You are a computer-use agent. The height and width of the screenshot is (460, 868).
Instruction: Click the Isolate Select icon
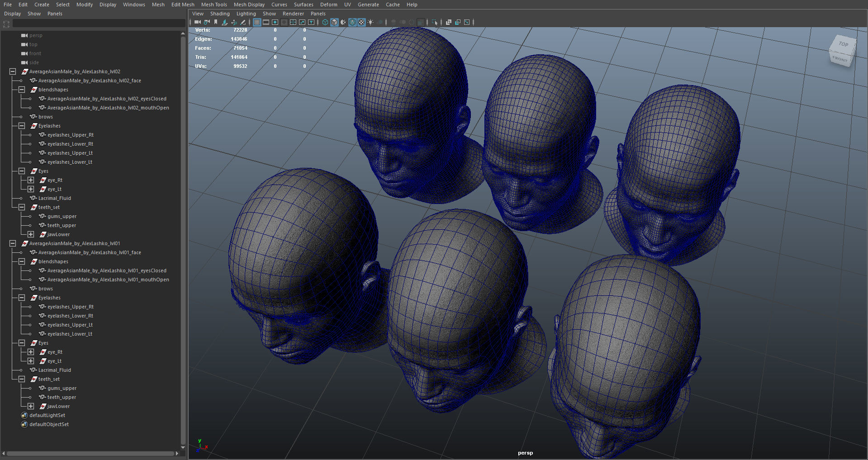pyautogui.click(x=434, y=22)
